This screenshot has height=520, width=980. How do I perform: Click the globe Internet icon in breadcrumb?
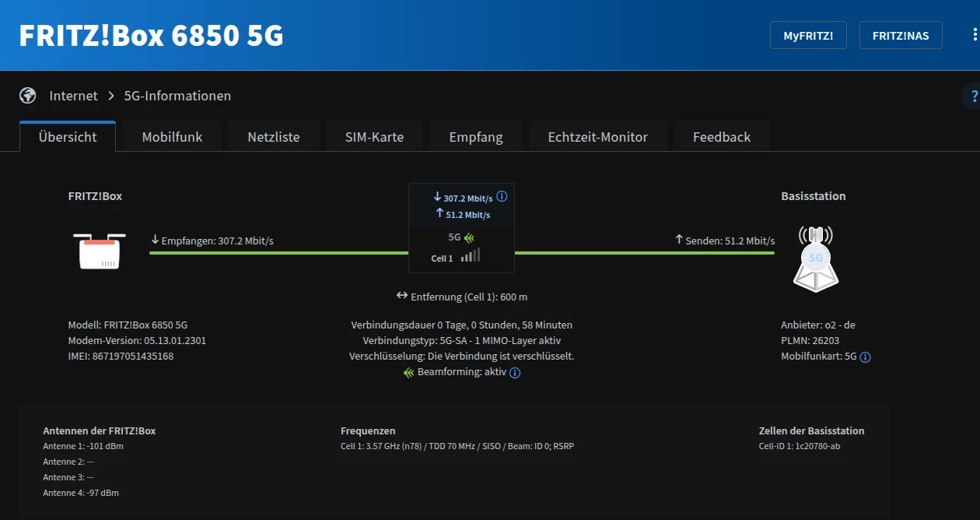(28, 96)
